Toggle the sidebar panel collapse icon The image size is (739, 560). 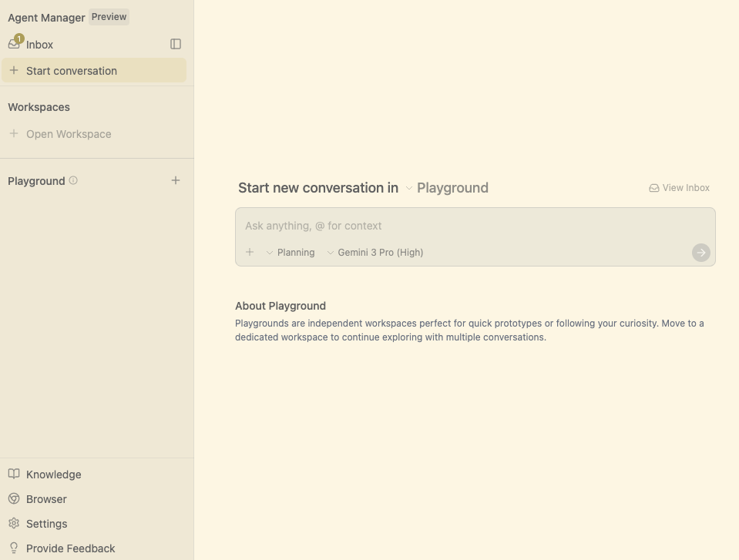tap(176, 45)
